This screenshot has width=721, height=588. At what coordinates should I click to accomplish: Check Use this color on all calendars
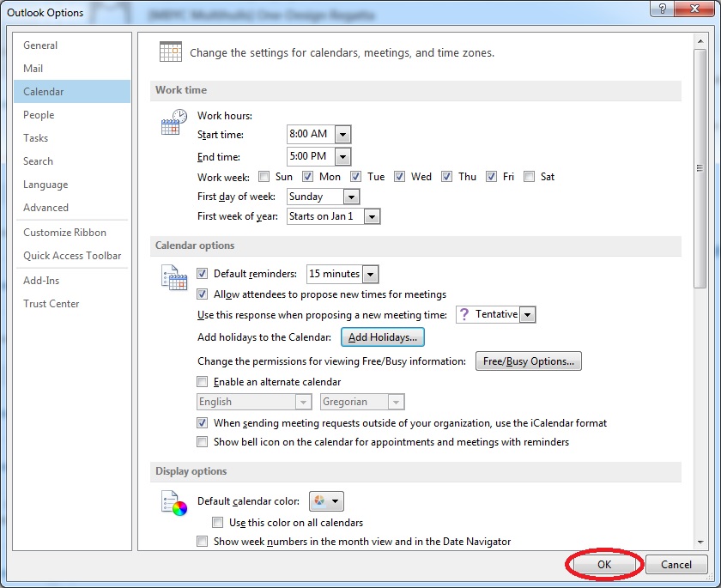217,522
